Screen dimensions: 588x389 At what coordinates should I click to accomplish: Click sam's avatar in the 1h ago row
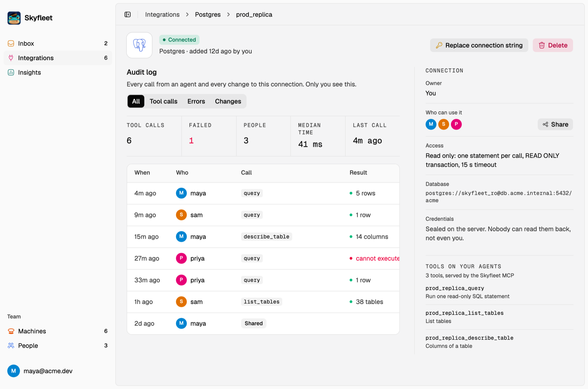[181, 301]
